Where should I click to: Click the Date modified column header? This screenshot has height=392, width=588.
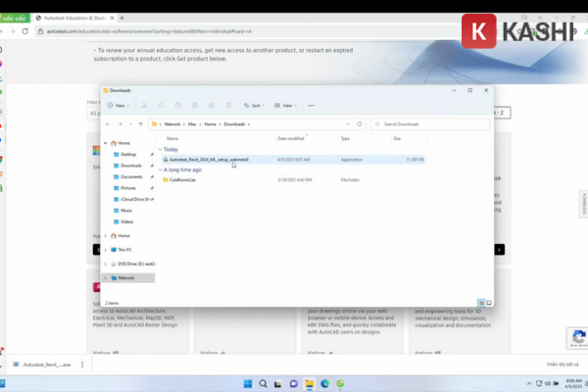click(x=291, y=139)
